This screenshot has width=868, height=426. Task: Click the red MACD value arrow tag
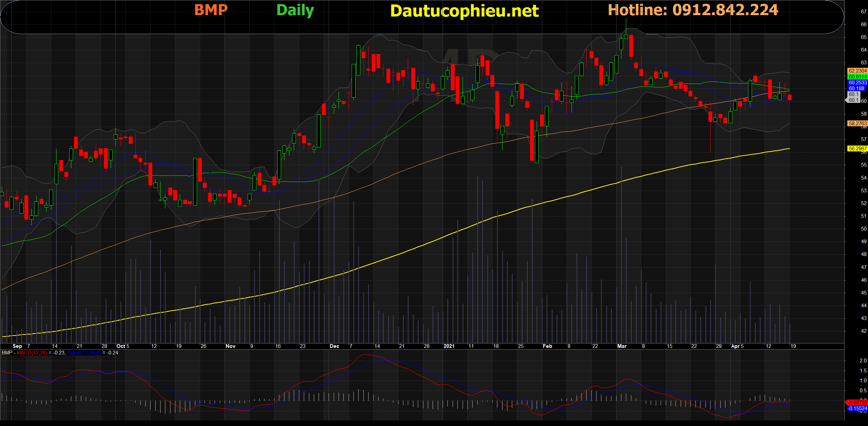tap(857, 402)
